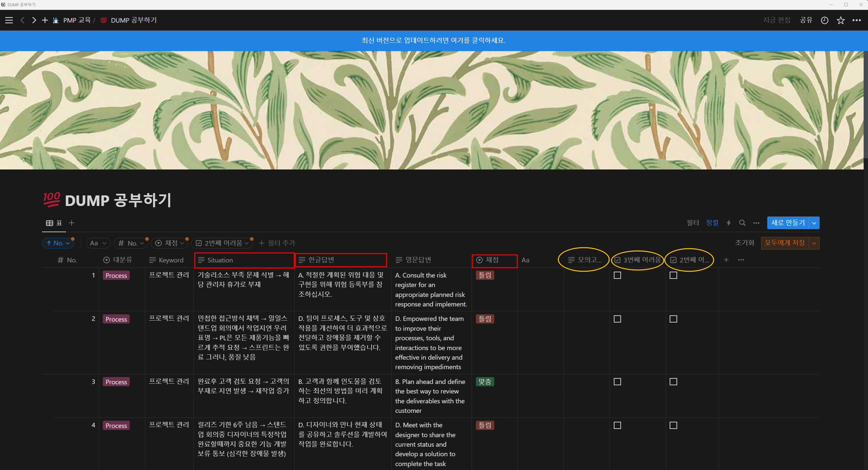The height and width of the screenshot is (470, 868).
Task: Open the 2번째 어려움 filter chip dropdown
Action: point(222,243)
